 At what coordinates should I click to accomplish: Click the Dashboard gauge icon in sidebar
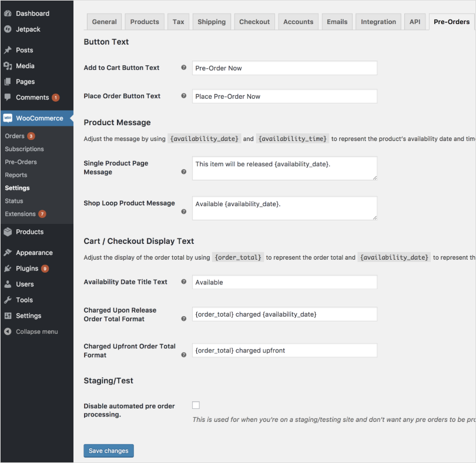8,14
